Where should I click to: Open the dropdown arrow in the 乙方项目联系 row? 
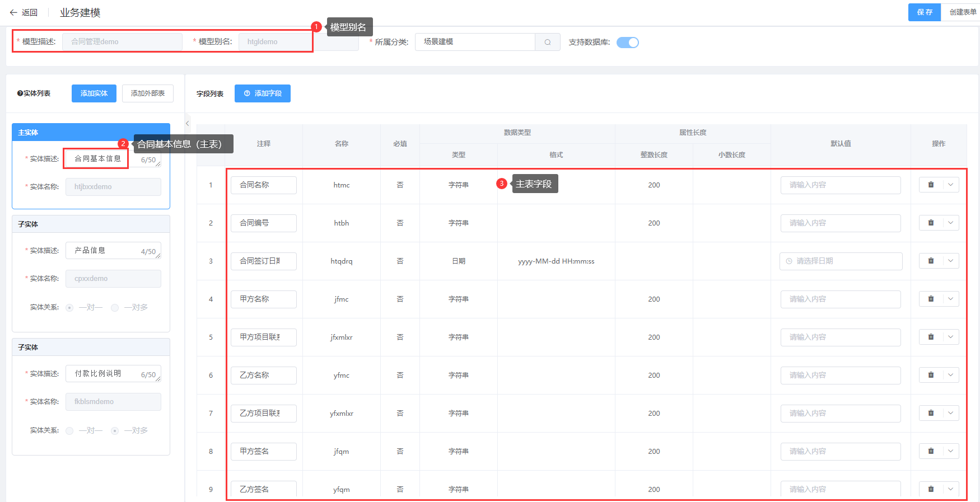click(950, 413)
